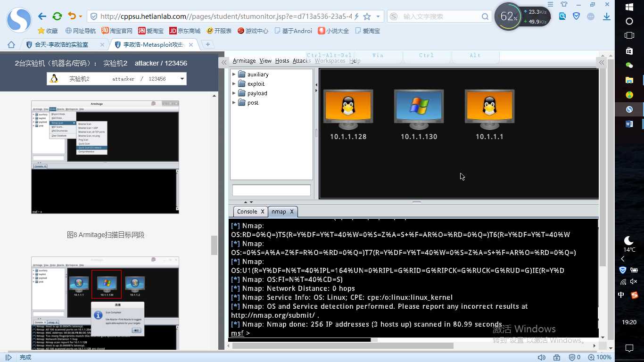
Task: Click the 100% zoom control in status bar
Action: point(600,357)
